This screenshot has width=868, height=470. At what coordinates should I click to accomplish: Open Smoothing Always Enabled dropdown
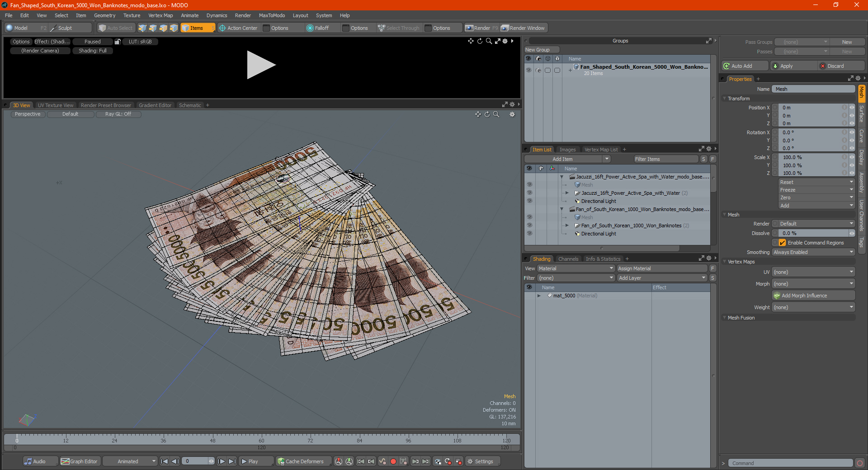pos(813,252)
